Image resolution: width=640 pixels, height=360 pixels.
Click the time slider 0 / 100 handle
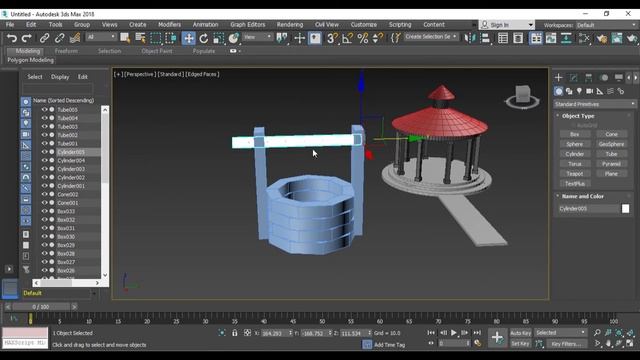coord(41,307)
